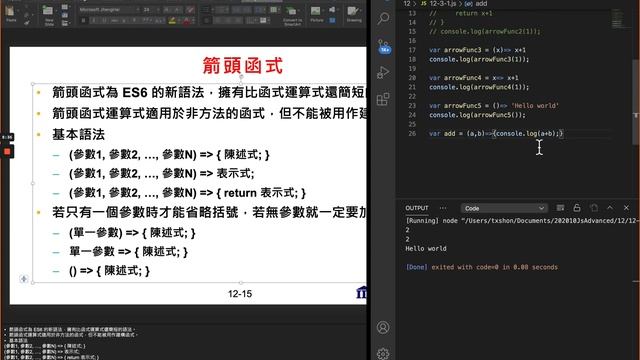Click output line '[Running] node' command
Screen dimensions: 640x360
coord(522,220)
